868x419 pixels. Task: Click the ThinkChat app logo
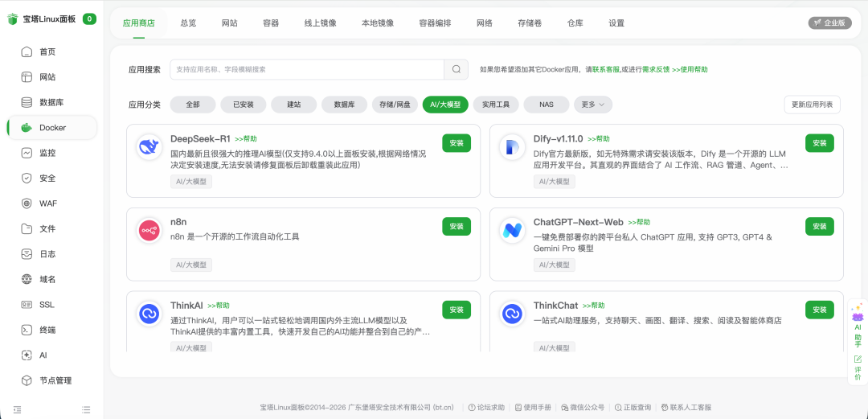click(511, 314)
